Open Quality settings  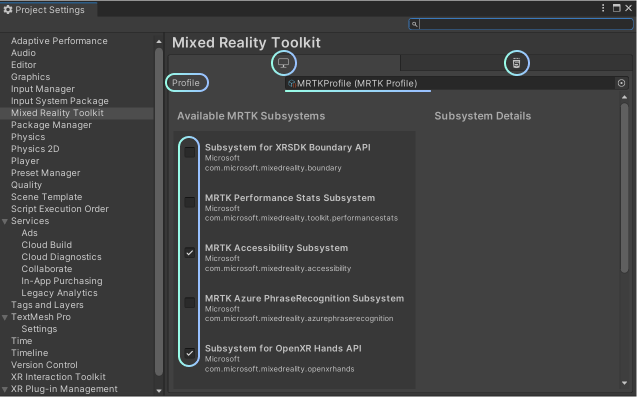pos(26,185)
